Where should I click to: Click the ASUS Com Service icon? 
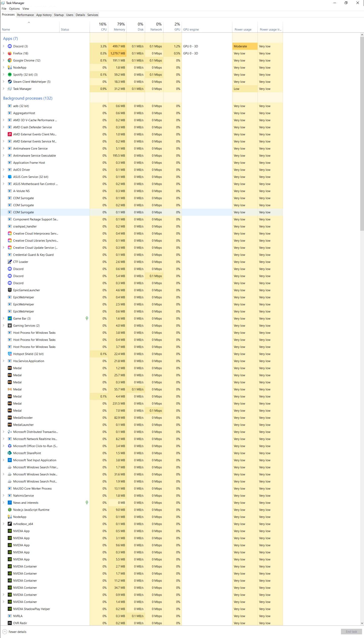click(10, 177)
